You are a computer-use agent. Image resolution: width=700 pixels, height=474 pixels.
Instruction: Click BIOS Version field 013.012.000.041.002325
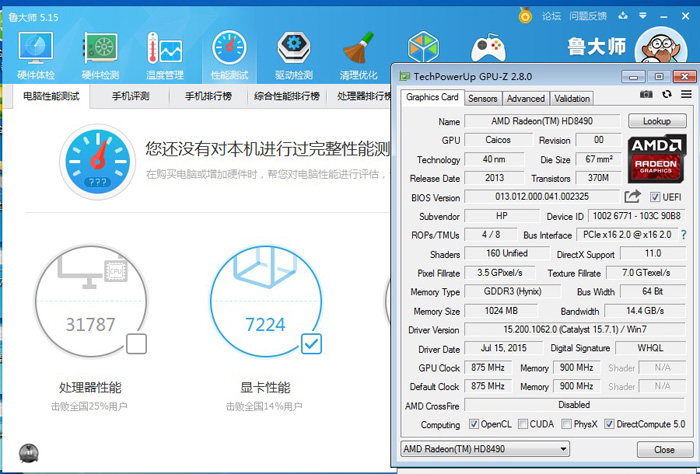tap(542, 196)
